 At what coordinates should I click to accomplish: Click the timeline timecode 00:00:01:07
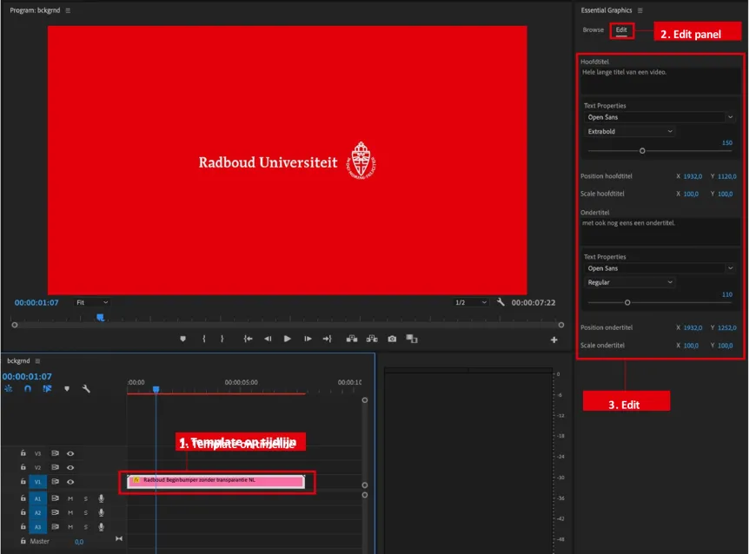pos(27,376)
